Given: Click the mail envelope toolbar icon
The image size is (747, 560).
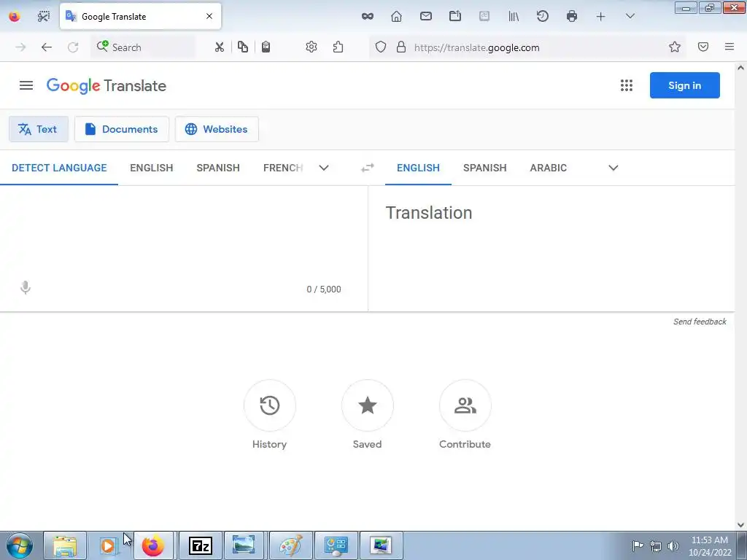Looking at the screenshot, I should pos(426,17).
